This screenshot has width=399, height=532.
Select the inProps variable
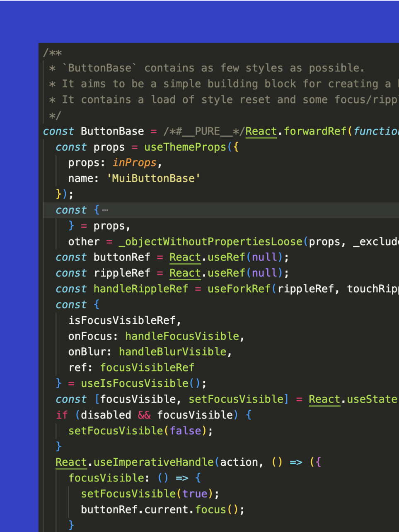[133, 162]
